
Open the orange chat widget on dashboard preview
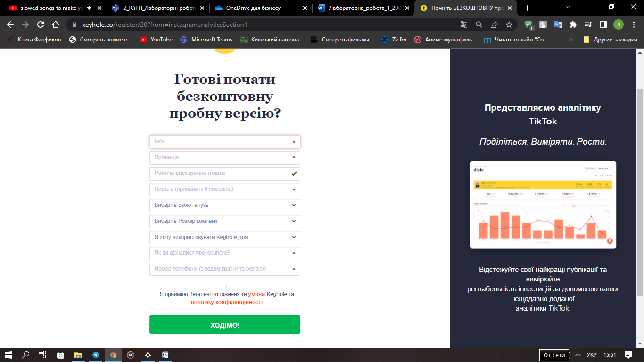click(610, 241)
